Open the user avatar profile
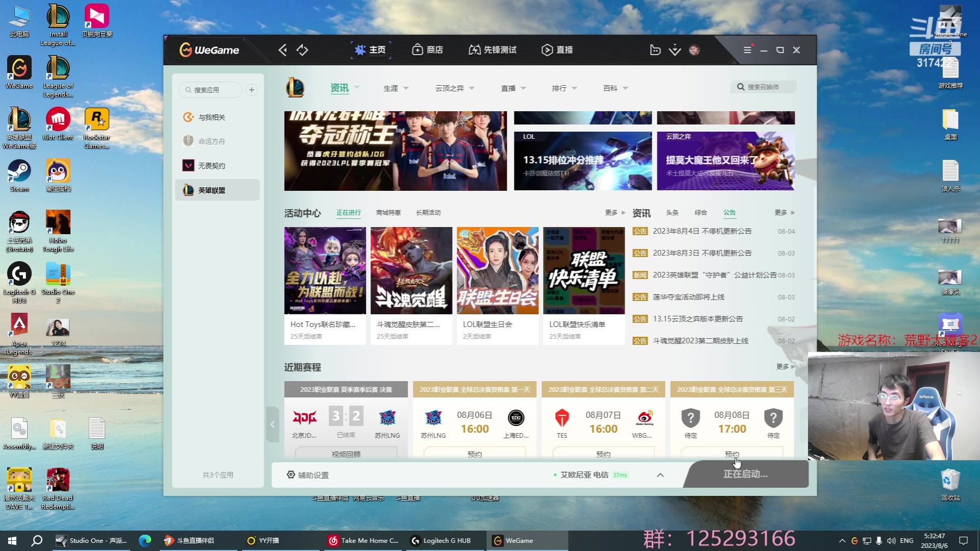The image size is (980, 551). click(694, 49)
